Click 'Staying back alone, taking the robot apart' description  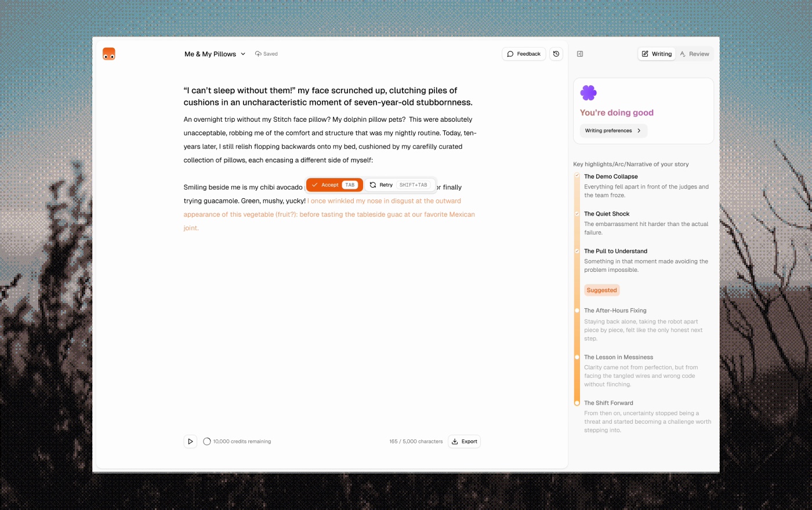tap(643, 330)
